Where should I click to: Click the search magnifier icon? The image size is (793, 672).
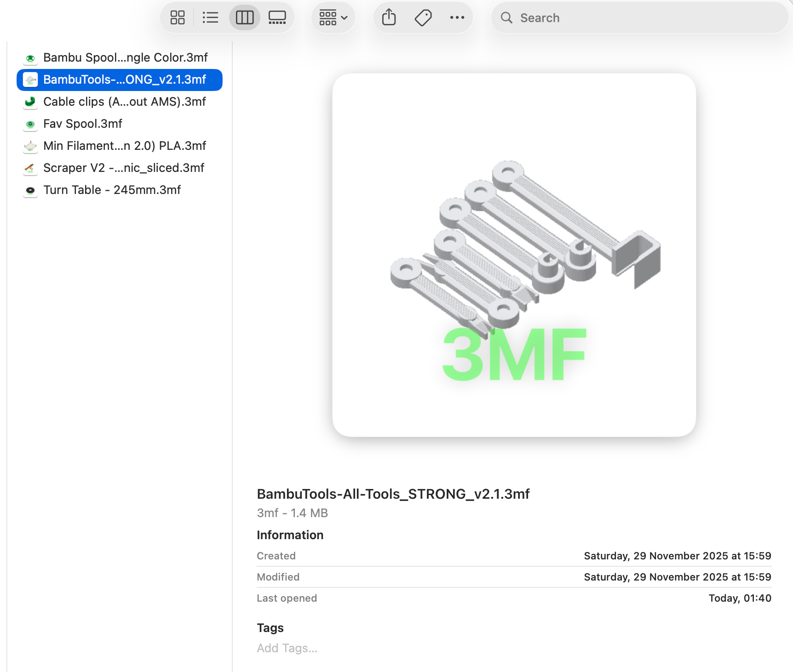click(507, 18)
